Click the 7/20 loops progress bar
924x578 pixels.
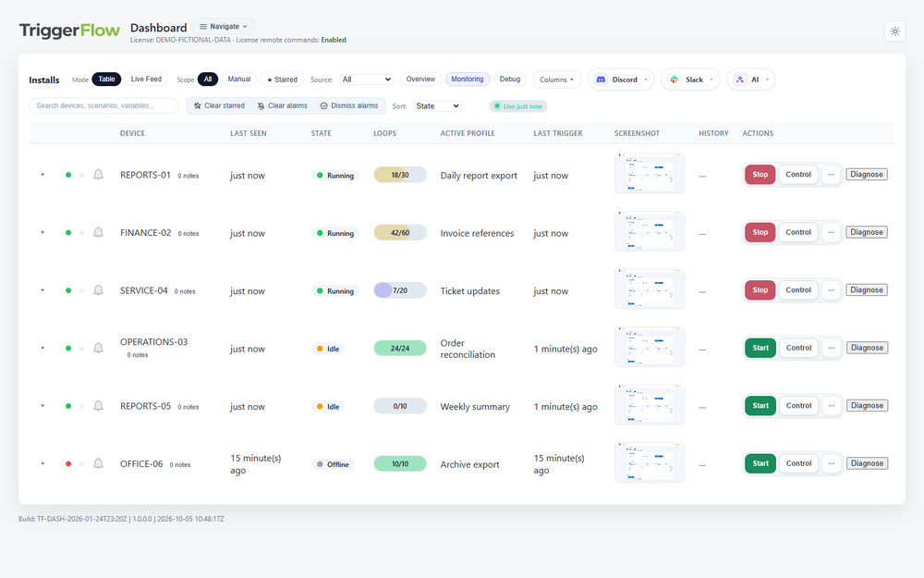(x=400, y=290)
